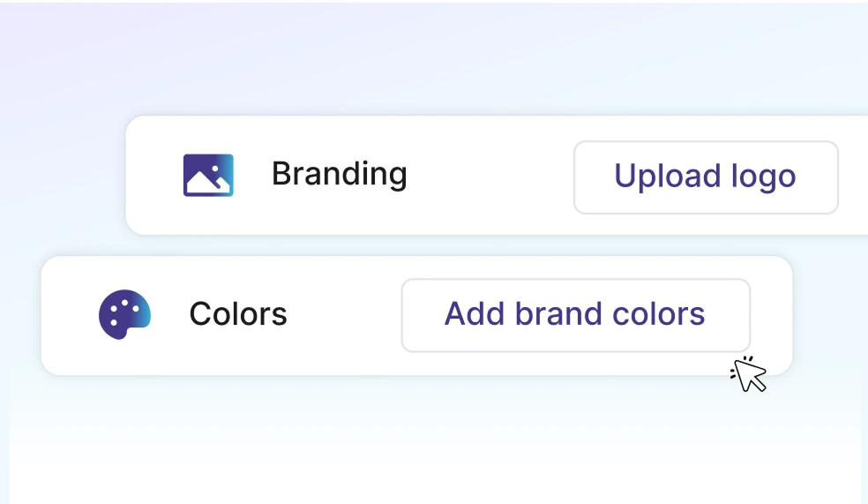Click the empty gradient background above Branding
Screen dimensions: 868x504
[441, 62]
